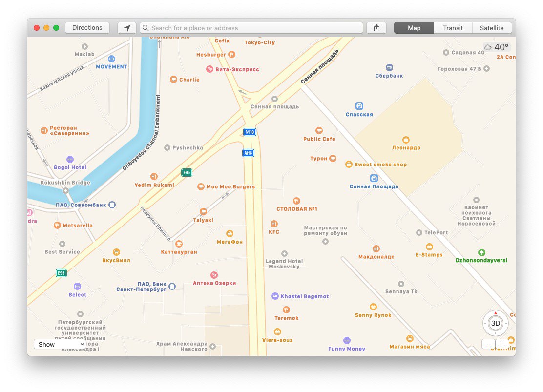This screenshot has width=543, height=392.
Task: Click the 40° weather indicator
Action: 497,47
